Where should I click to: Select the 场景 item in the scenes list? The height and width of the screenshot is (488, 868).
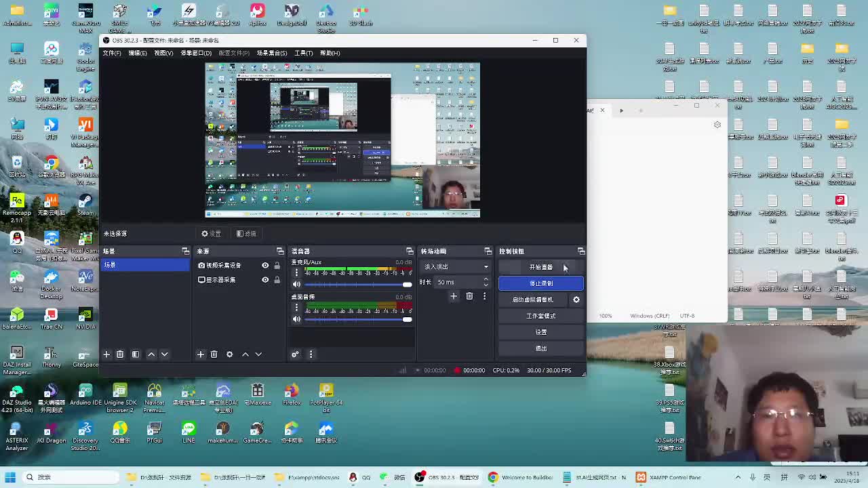(144, 265)
